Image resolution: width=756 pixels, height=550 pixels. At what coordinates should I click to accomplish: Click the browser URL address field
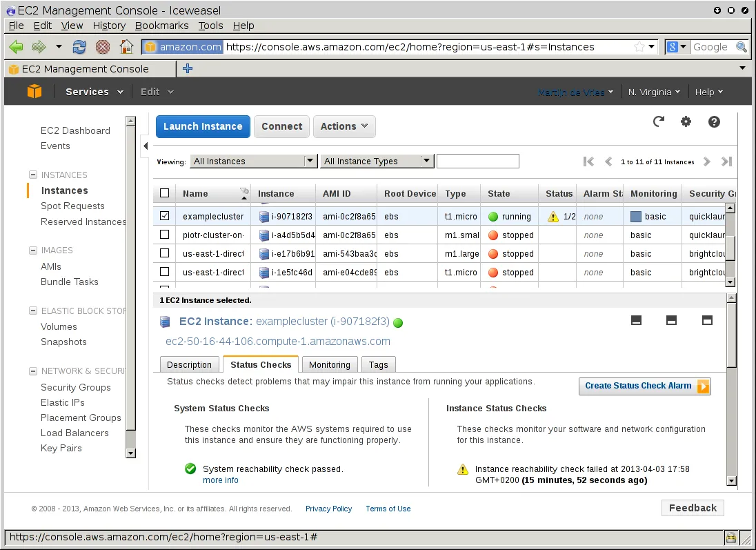coord(427,47)
